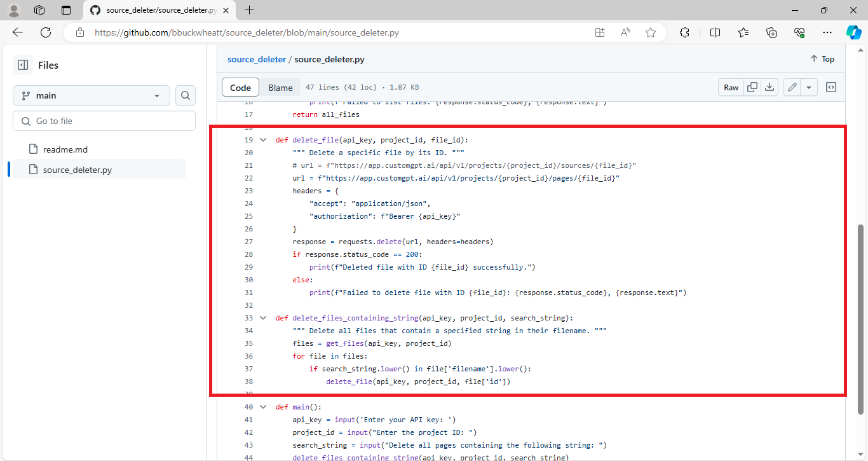The height and width of the screenshot is (461, 868).
Task: Edit the file with the pencil icon
Action: coord(791,87)
